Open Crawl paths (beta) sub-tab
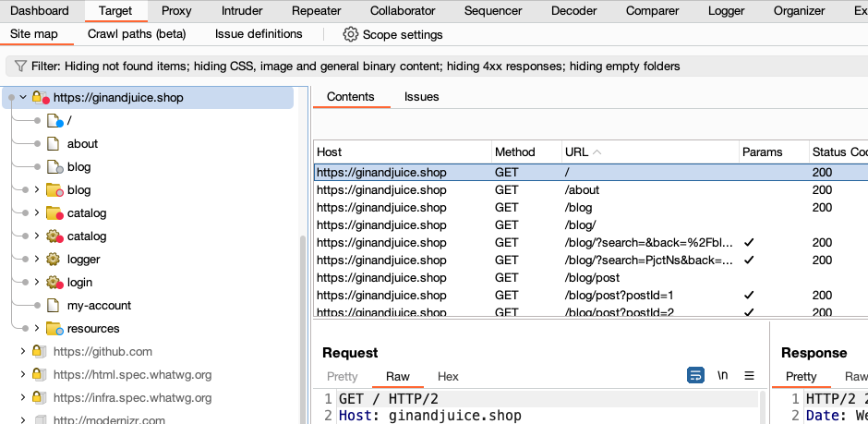 [137, 34]
